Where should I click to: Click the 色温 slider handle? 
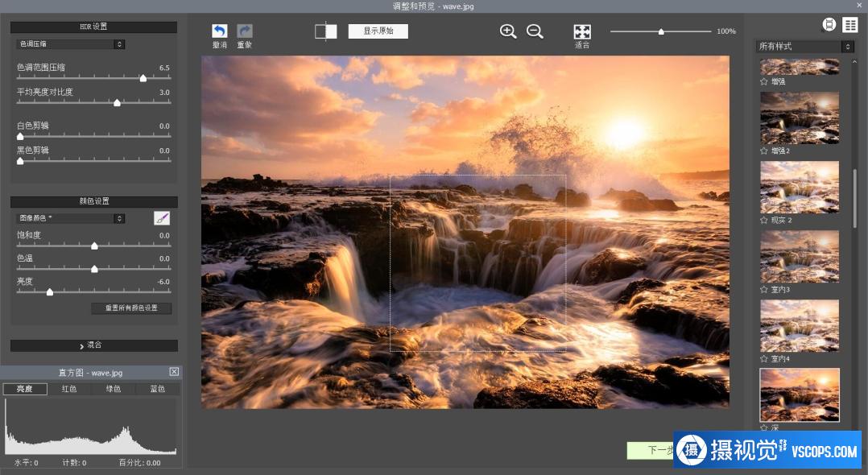pyautogui.click(x=94, y=269)
